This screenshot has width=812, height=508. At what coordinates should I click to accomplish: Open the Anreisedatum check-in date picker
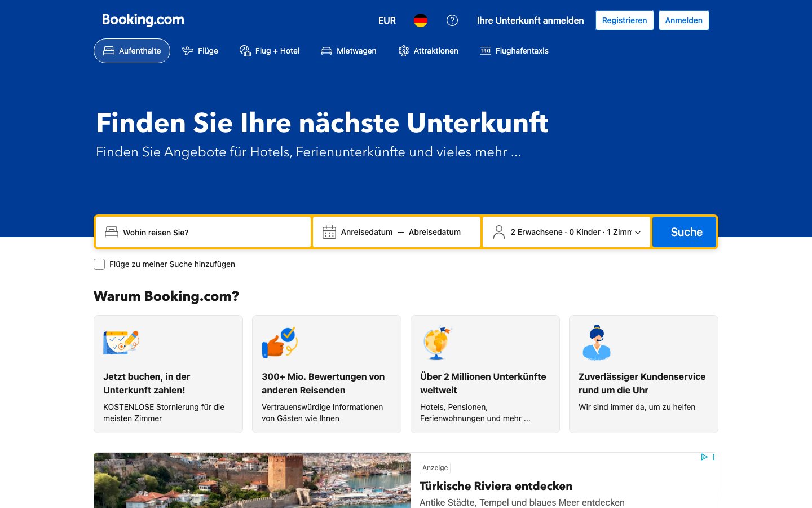[367, 232]
